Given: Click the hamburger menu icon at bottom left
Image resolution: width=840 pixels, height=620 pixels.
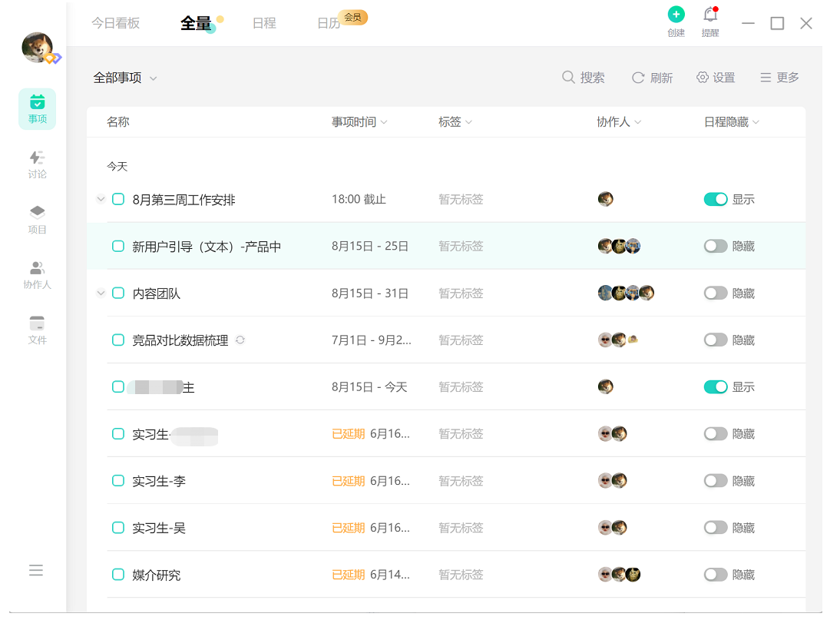Looking at the screenshot, I should pos(36,570).
